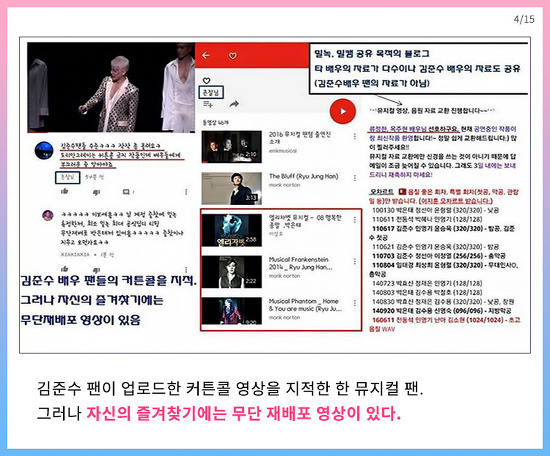Select the blog row starting with '110621'

tap(436, 247)
